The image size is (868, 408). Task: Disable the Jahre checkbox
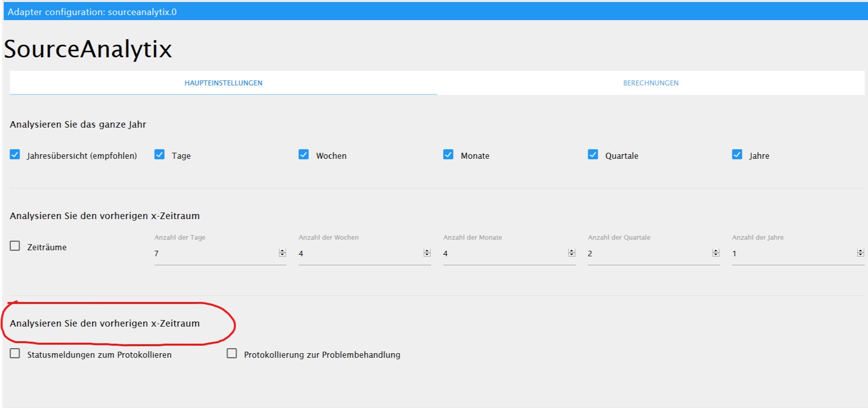[737, 155]
